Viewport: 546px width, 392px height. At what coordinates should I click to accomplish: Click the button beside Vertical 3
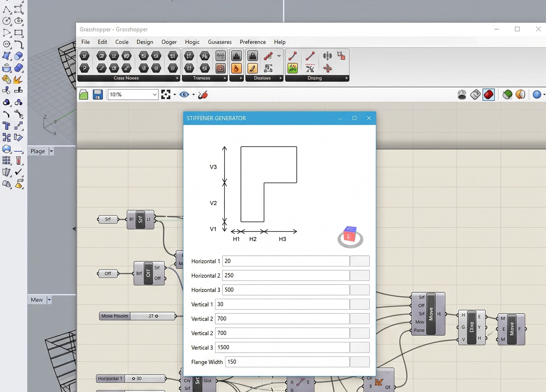pos(360,347)
